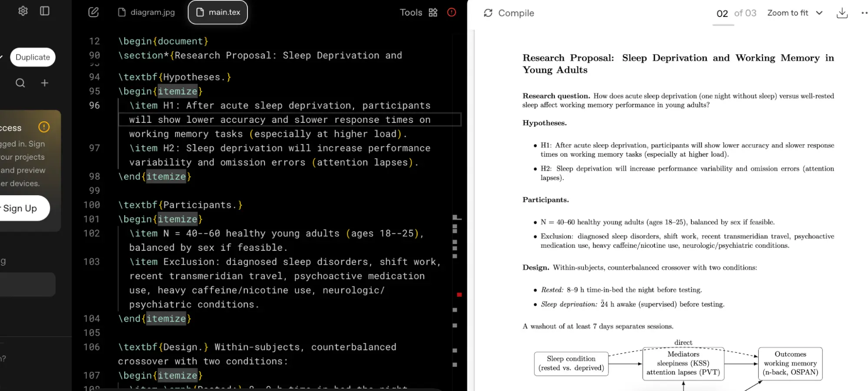Click line 96 starting with \item H1
The image size is (868, 391).
tap(280, 105)
